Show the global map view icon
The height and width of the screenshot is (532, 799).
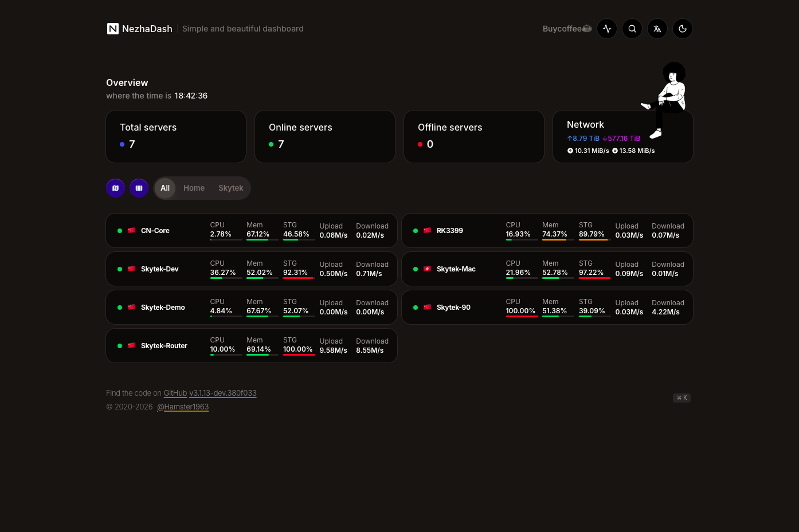point(116,188)
